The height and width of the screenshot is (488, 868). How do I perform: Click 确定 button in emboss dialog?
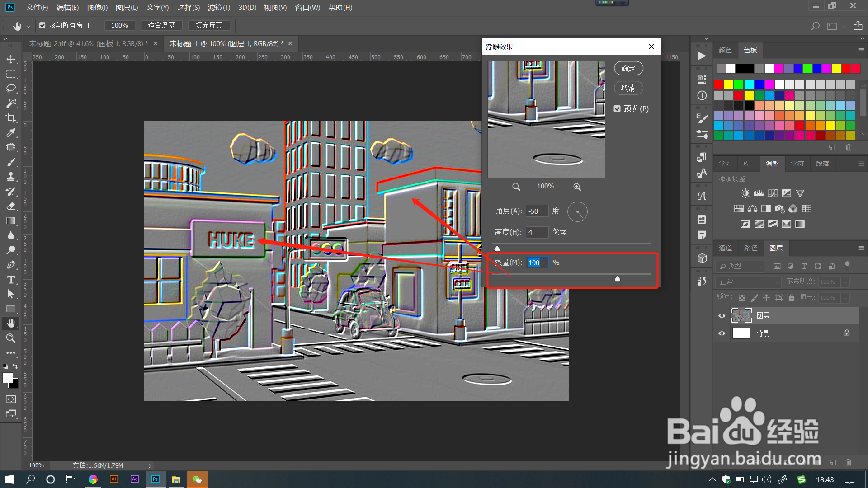(x=628, y=68)
